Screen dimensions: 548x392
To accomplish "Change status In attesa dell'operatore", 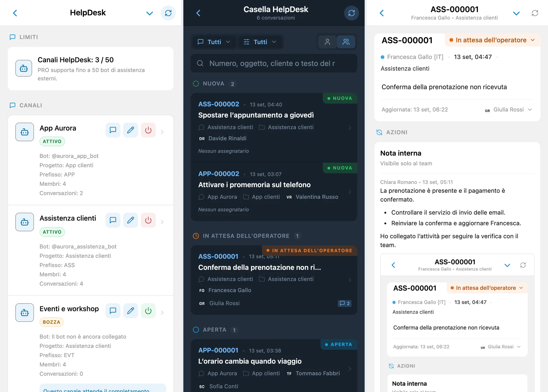I will click(x=493, y=40).
